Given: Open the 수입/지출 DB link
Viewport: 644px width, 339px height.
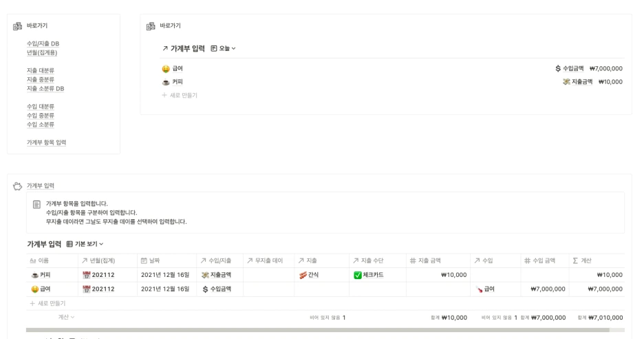Looking at the screenshot, I should (x=43, y=43).
